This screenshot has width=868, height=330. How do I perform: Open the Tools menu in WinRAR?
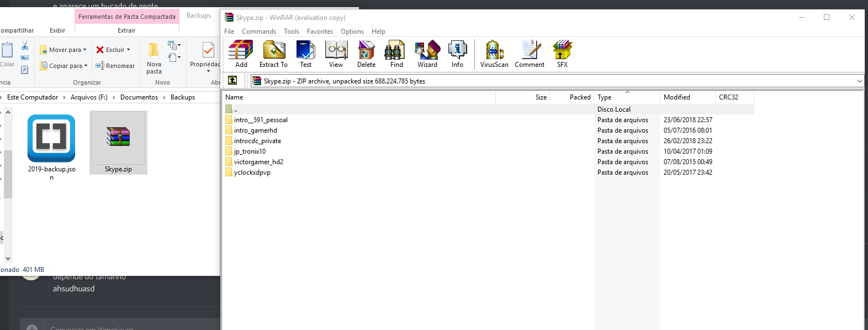point(292,32)
